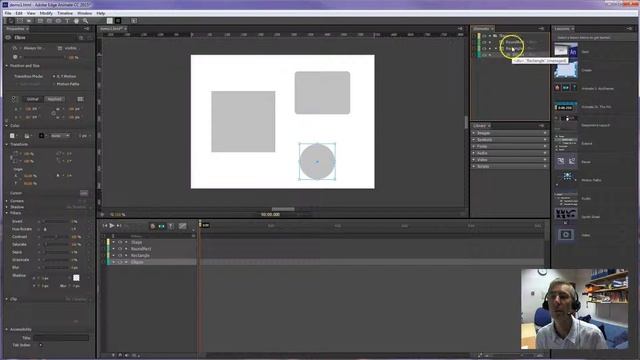Add item via Audio plus icon

[x=545, y=153]
